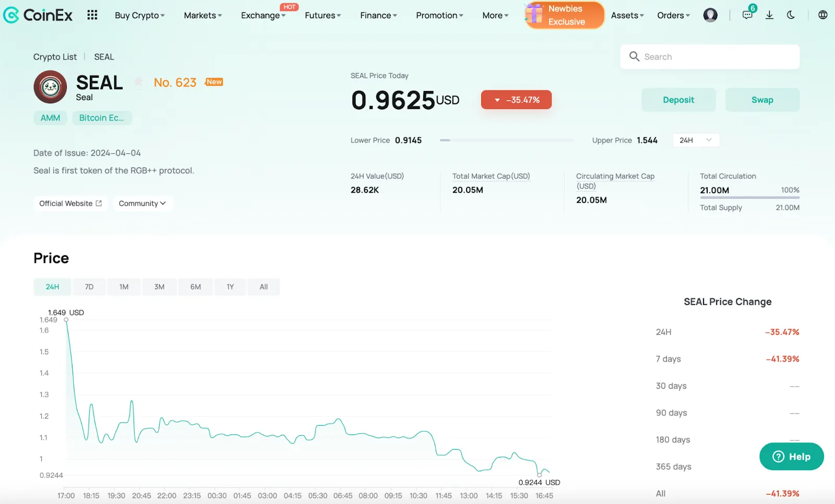The image size is (835, 504).
Task: Select the 1M chart tab
Action: [x=124, y=287]
